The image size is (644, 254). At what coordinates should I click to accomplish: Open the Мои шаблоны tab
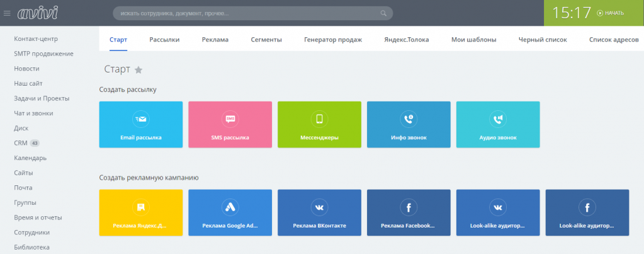click(474, 40)
